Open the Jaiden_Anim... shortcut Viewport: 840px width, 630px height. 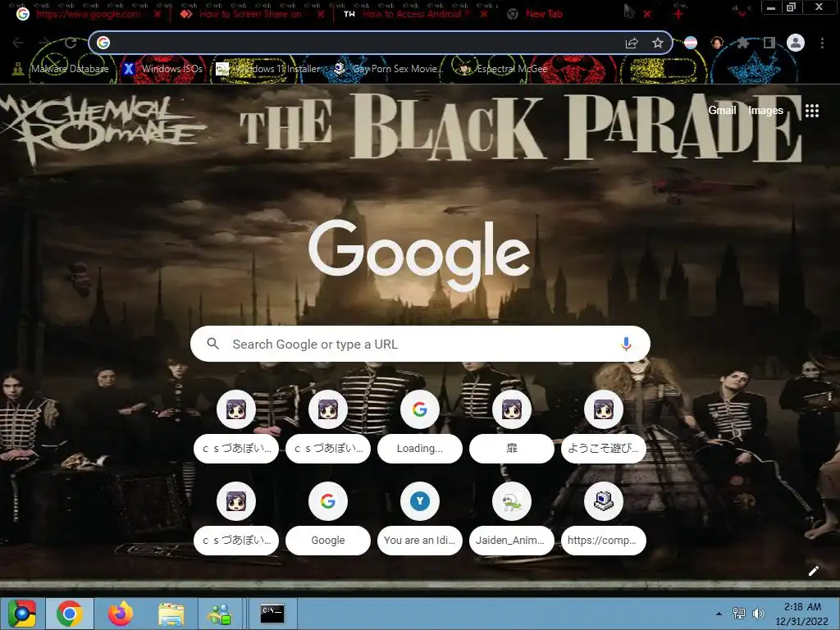[x=512, y=518]
